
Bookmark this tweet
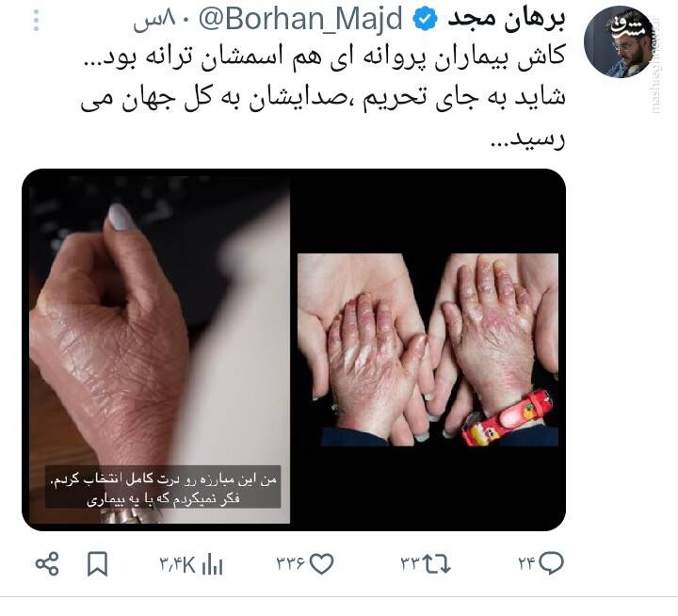point(98,564)
